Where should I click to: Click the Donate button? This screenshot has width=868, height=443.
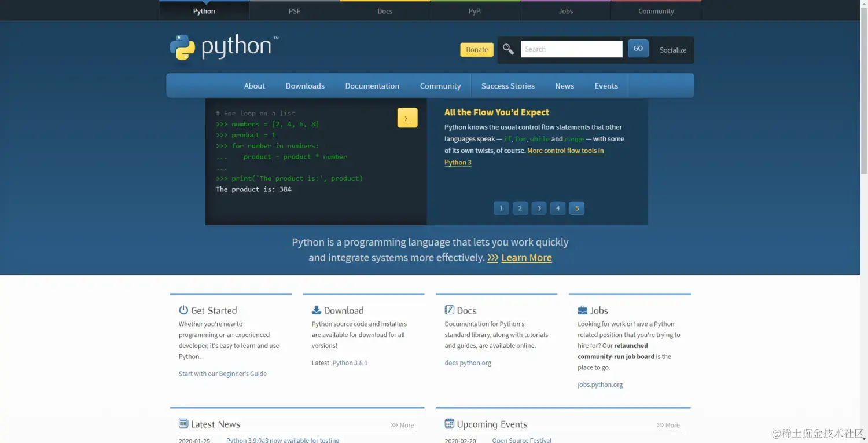coord(477,50)
